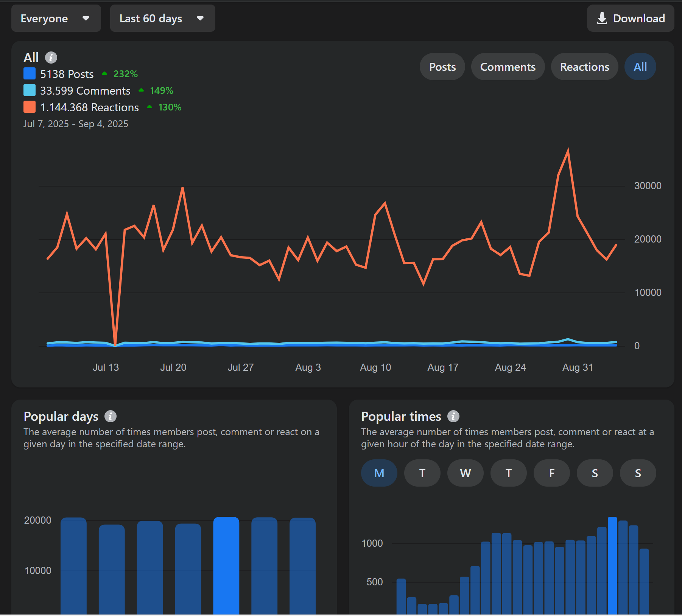Click the green up arrow beside 130%
Image resolution: width=682 pixels, height=616 pixels.
coord(149,107)
